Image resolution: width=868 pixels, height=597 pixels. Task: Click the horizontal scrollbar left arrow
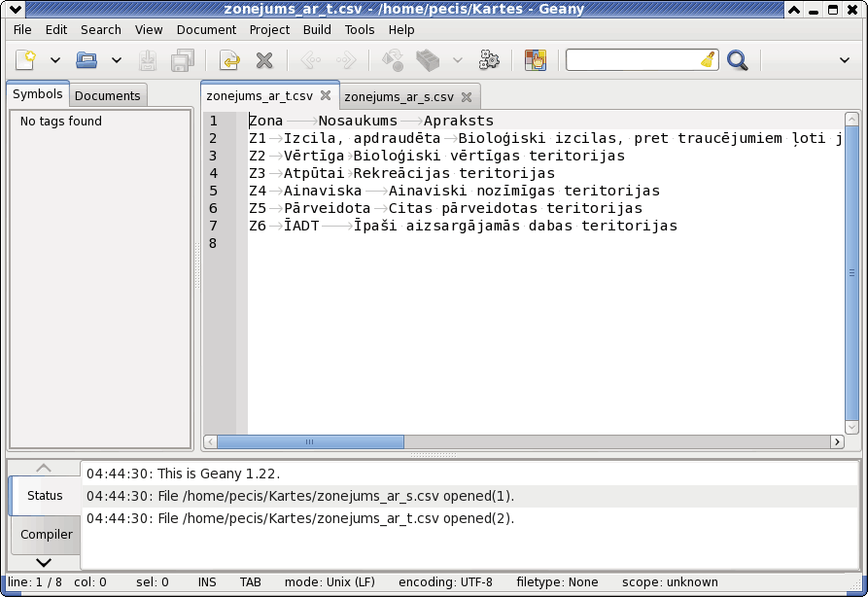(210, 441)
